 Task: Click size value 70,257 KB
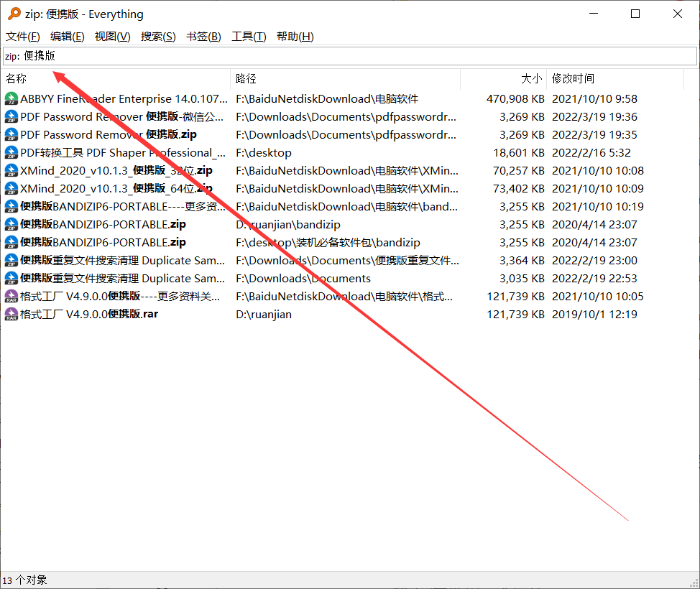519,170
